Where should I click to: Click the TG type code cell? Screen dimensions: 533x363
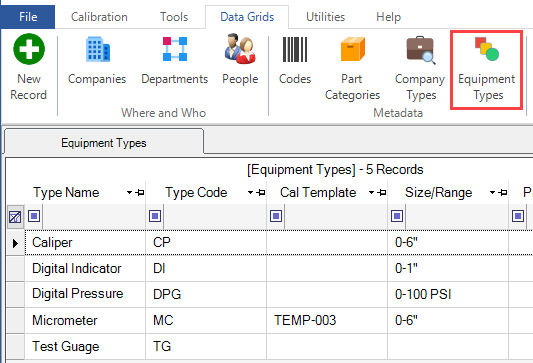206,346
